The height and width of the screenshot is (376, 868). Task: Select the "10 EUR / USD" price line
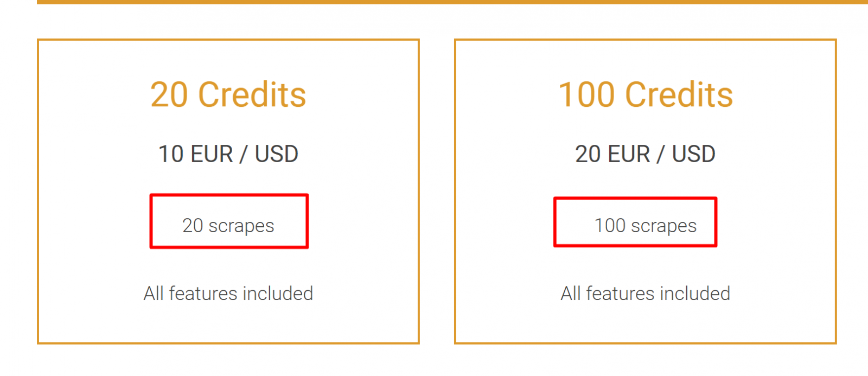[x=228, y=154]
